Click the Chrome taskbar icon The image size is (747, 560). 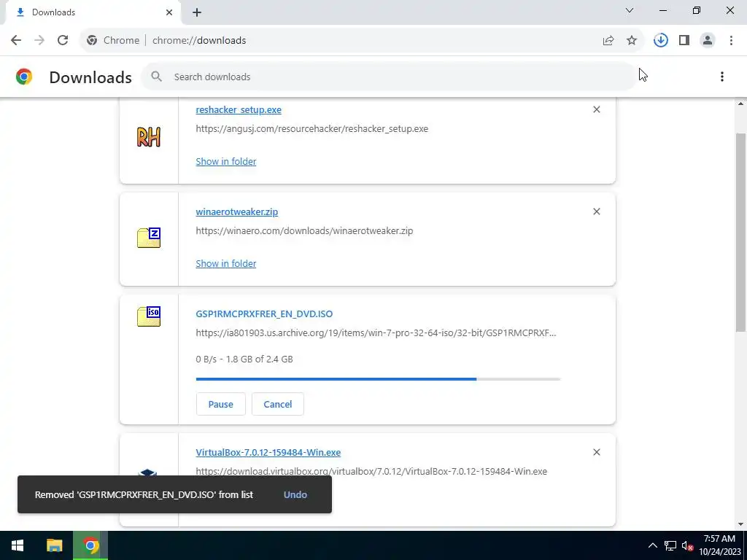tap(90, 545)
